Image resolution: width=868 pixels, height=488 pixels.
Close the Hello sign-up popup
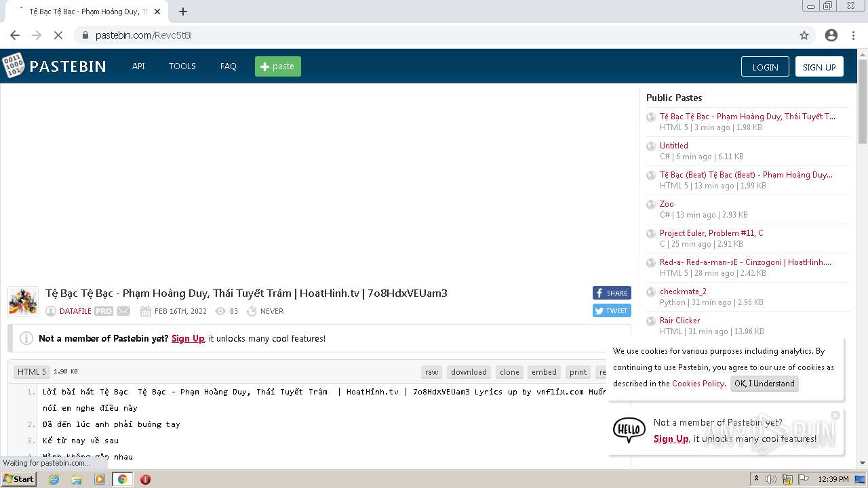coord(835,415)
